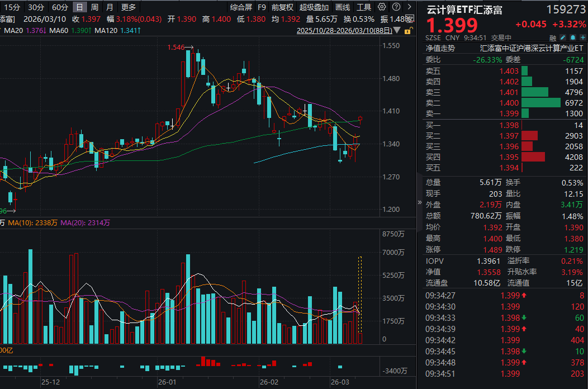Click the help question mark icon

pyautogui.click(x=396, y=7)
